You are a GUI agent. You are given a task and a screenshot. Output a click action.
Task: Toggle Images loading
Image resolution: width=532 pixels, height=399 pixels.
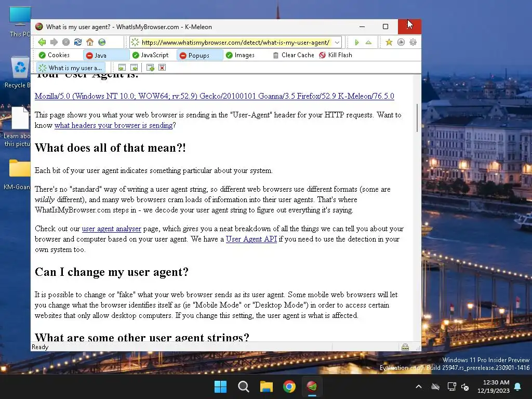tap(240, 55)
